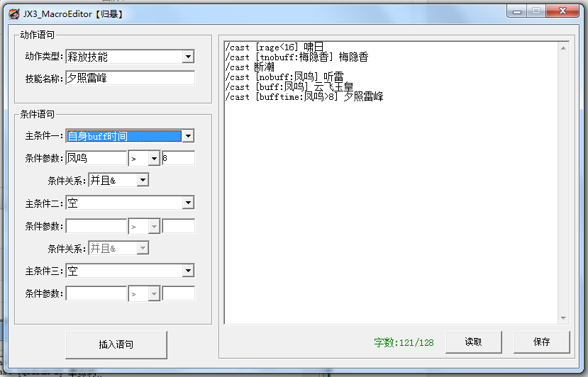The width and height of the screenshot is (588, 377).
Task: Click the 保存 button
Action: (x=541, y=342)
